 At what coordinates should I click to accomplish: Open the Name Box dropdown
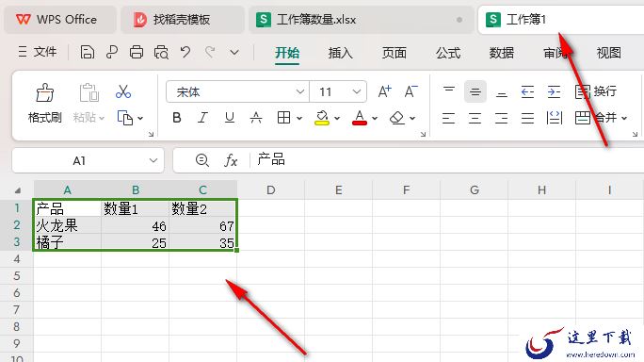coord(153,160)
